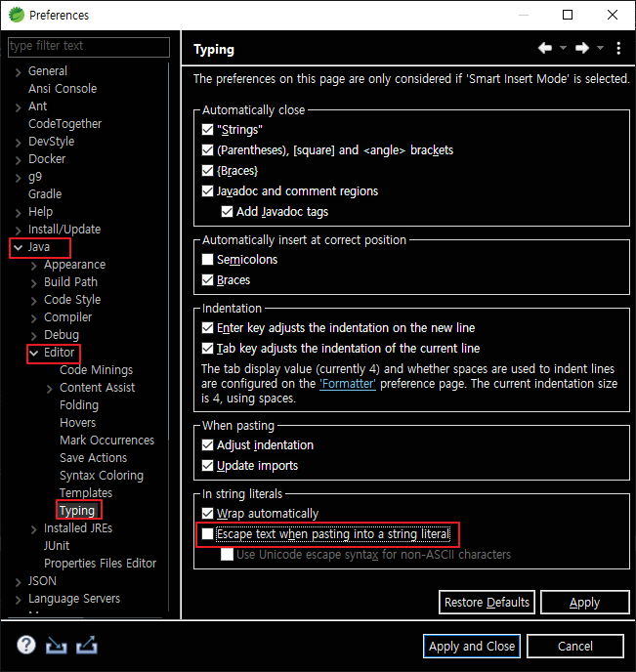The height and width of the screenshot is (672, 636).
Task: Click the Spring leaf application icon
Action: point(17,15)
